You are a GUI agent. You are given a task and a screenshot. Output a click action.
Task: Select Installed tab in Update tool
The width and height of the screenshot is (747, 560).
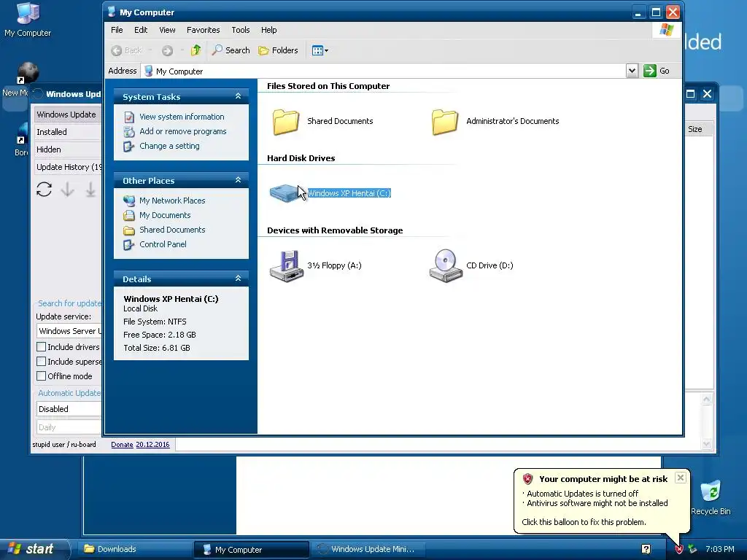click(68, 132)
